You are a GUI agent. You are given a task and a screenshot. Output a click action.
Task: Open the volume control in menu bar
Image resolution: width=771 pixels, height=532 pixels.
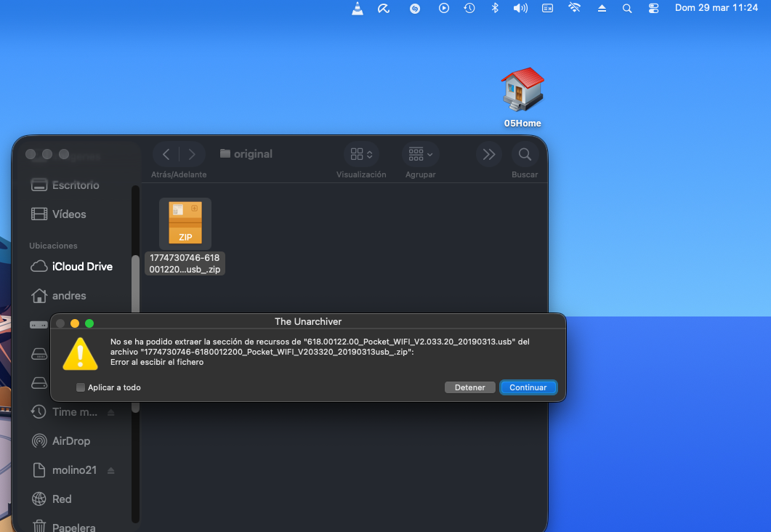520,8
